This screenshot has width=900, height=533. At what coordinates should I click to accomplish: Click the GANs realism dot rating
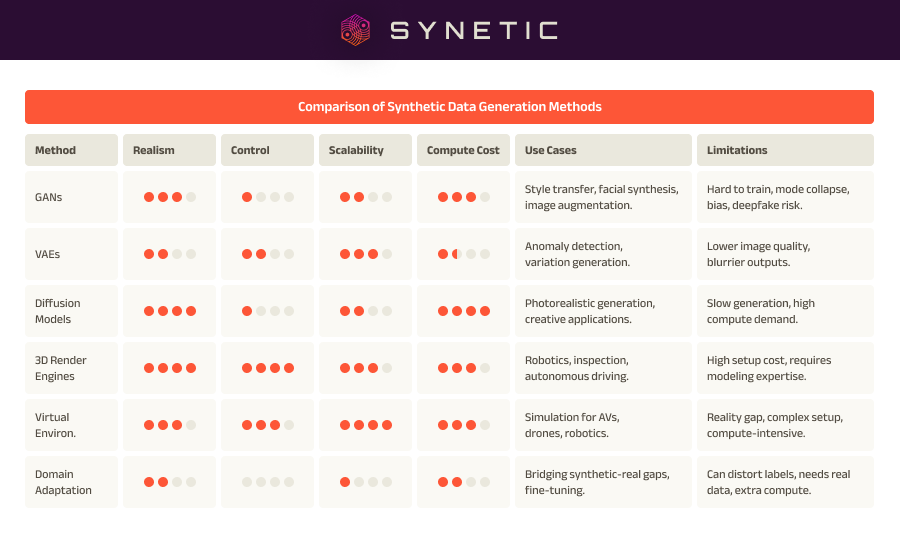(170, 197)
